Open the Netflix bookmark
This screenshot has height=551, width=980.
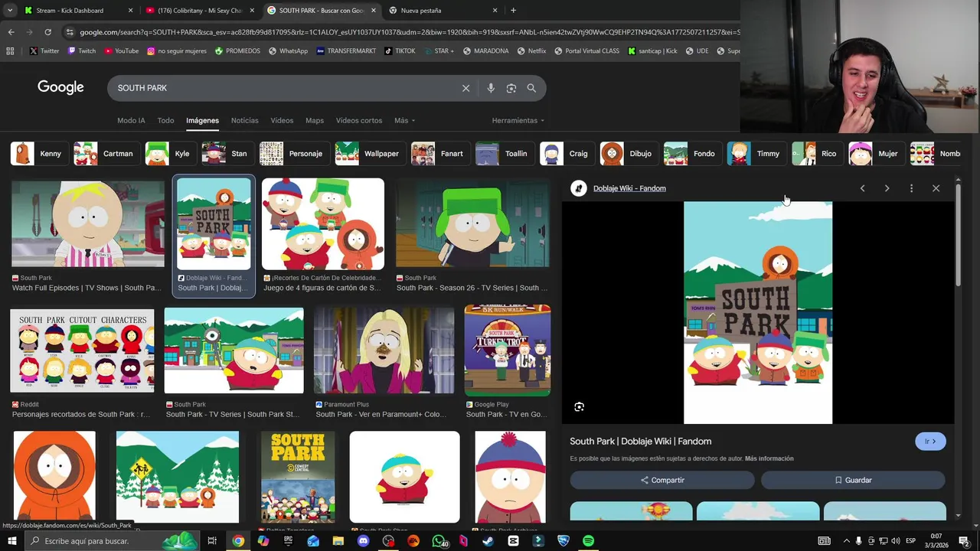[x=531, y=51]
